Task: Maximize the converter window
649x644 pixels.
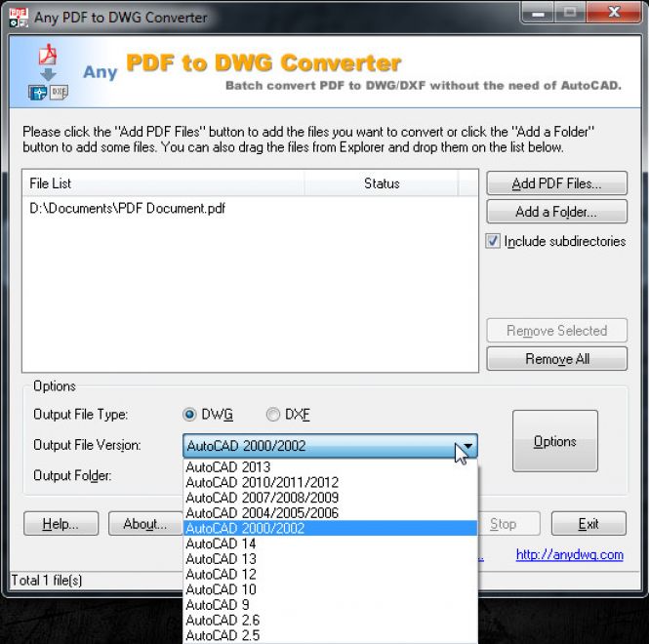Action: pyautogui.click(x=570, y=13)
